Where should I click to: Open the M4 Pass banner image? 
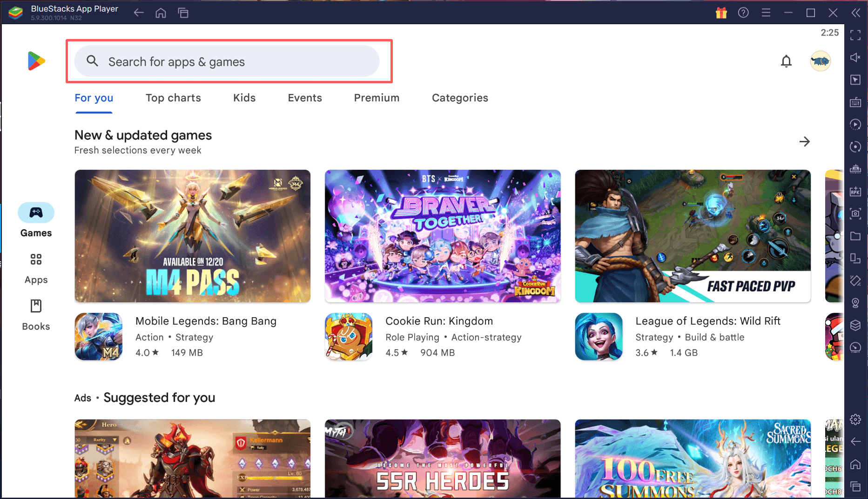192,236
